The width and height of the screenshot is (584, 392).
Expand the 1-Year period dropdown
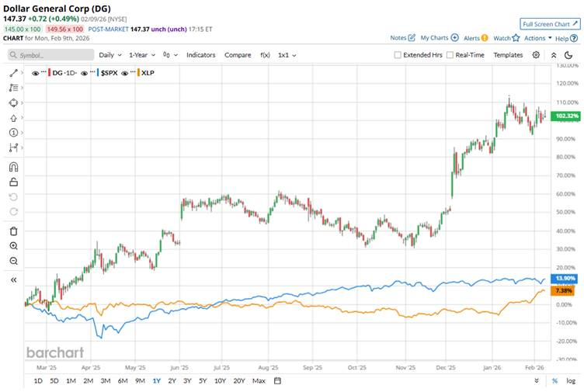pyautogui.click(x=141, y=55)
